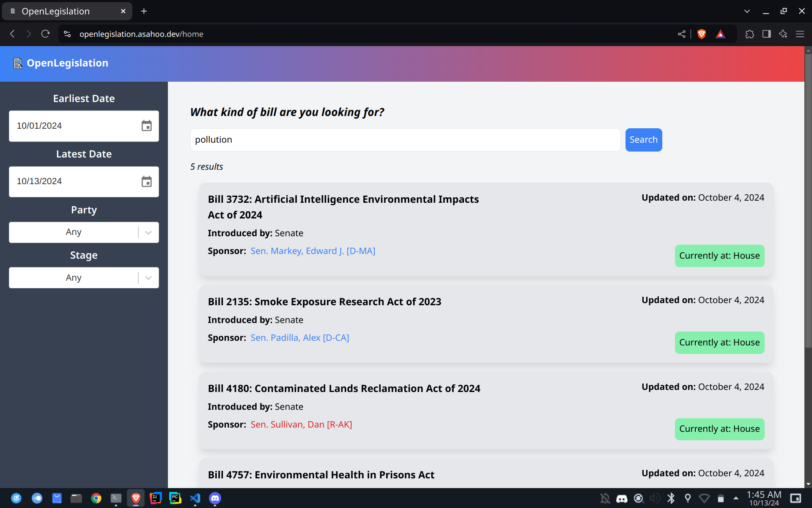The height and width of the screenshot is (508, 812).
Task: Reload the current page
Action: [x=45, y=34]
